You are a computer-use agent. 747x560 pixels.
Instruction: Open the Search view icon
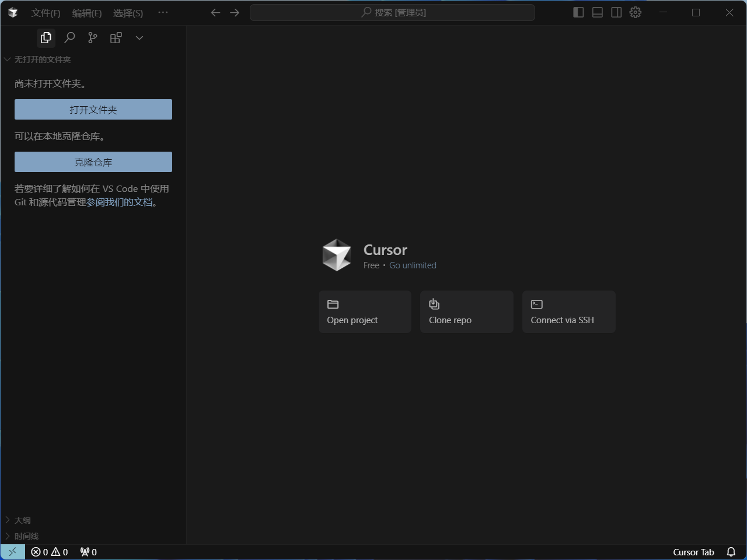(69, 38)
